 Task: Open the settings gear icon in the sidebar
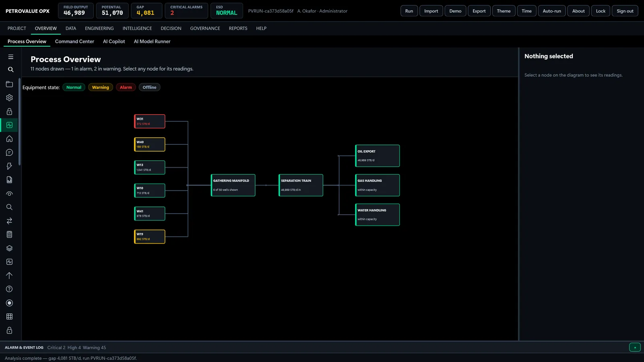(x=9, y=98)
